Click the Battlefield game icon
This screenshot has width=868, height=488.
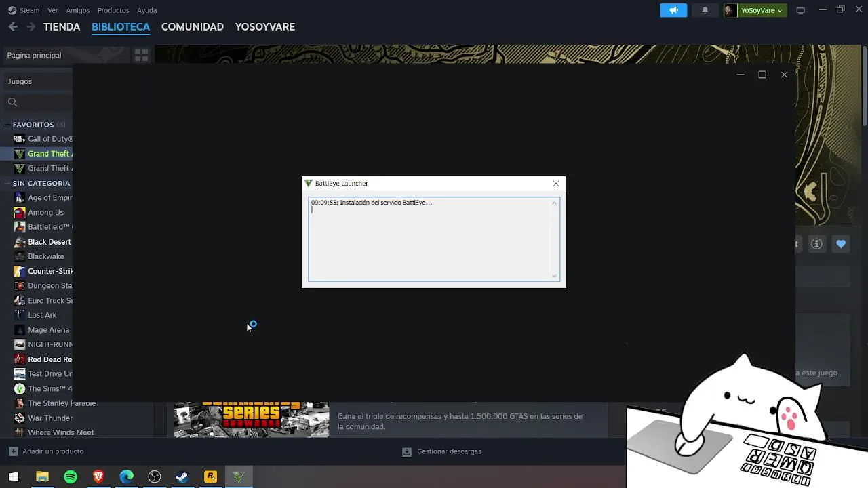20,227
